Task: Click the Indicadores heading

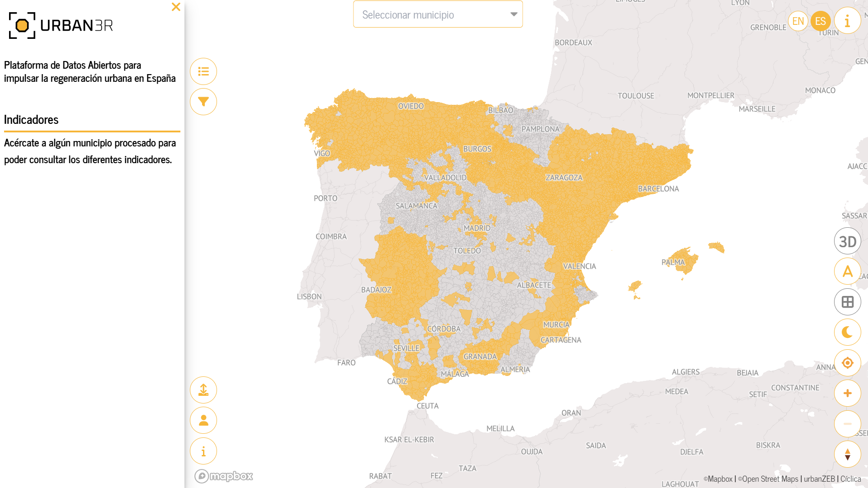Action: tap(31, 120)
